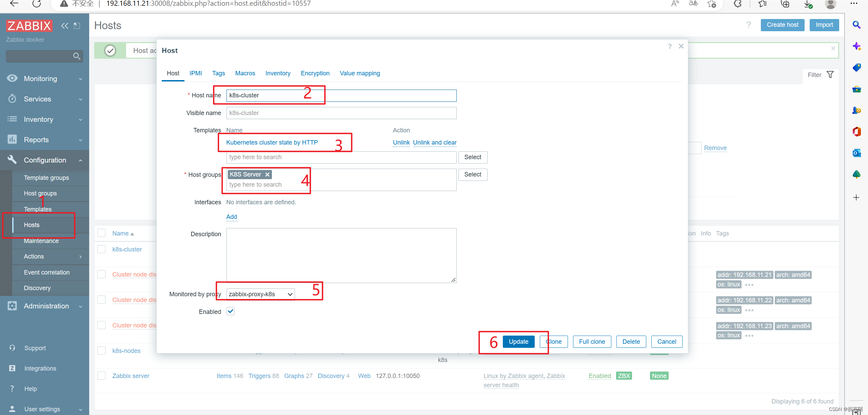Close the Host dialog with X
This screenshot has height=415, width=868.
681,46
